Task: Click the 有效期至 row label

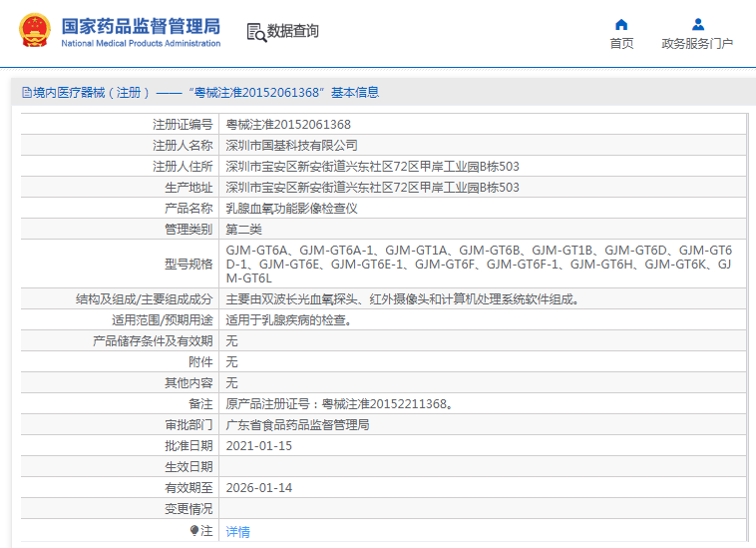Action: 189,488
